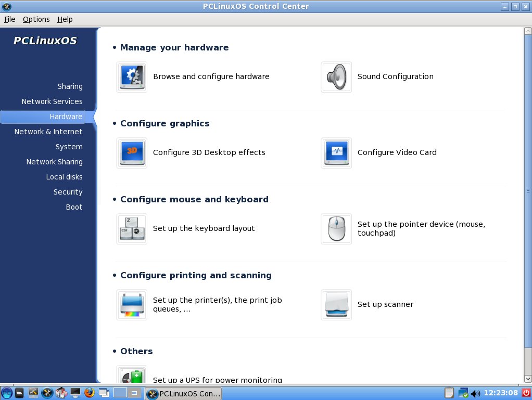
Task: Open the Configure Video Card icon
Action: pos(336,153)
